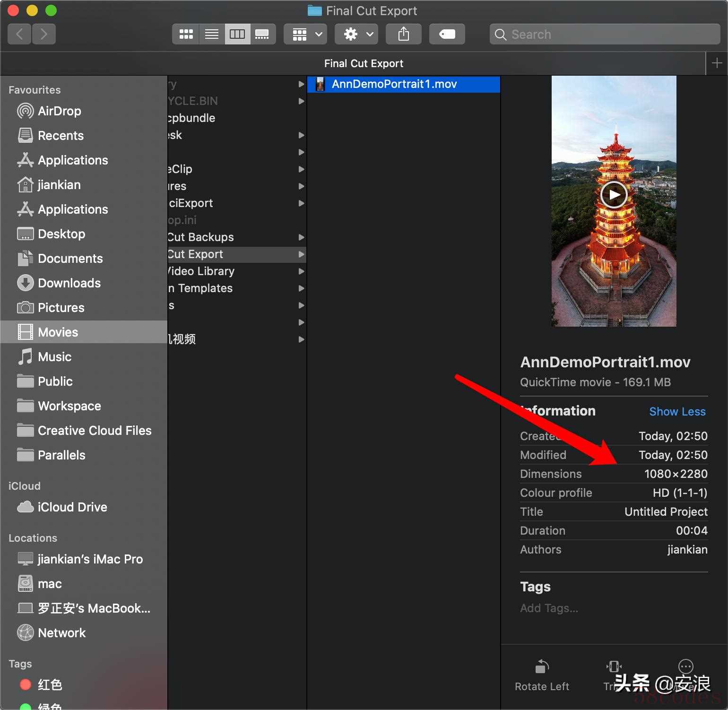
Task: Select Movies in the sidebar
Action: tap(84, 332)
